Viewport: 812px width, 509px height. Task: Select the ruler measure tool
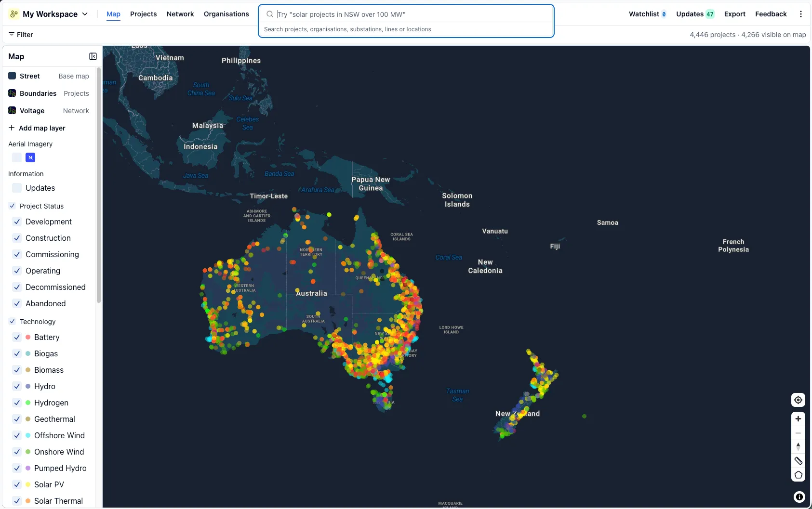(798, 461)
